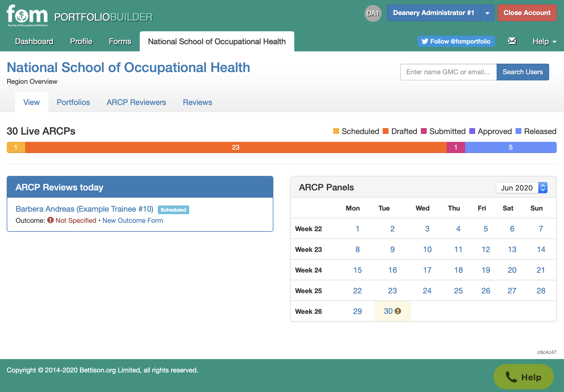Select National School of Occupational Health tab

tap(217, 41)
